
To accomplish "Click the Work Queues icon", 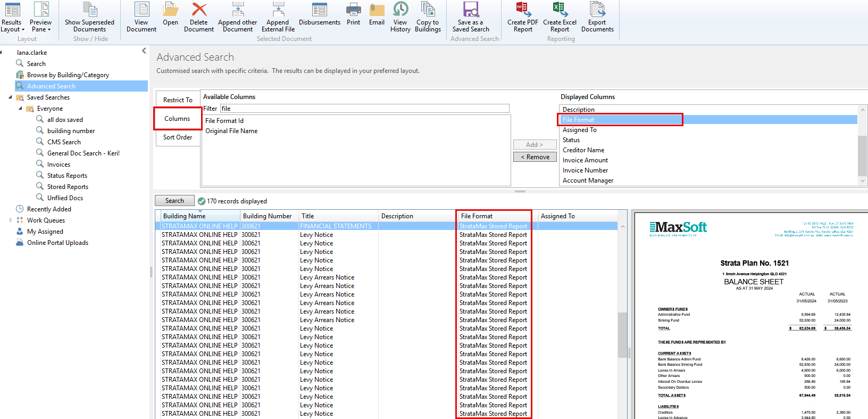I will click(20, 220).
